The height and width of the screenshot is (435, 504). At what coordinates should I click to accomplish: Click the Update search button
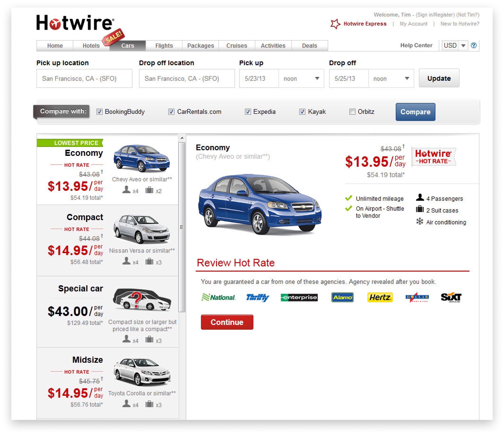tap(439, 78)
